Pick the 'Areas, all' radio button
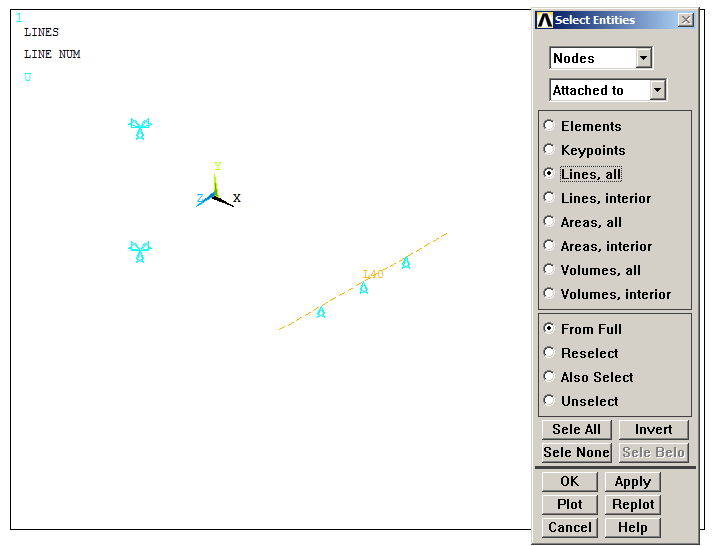Screen dimensions: 720x546 [x=549, y=221]
